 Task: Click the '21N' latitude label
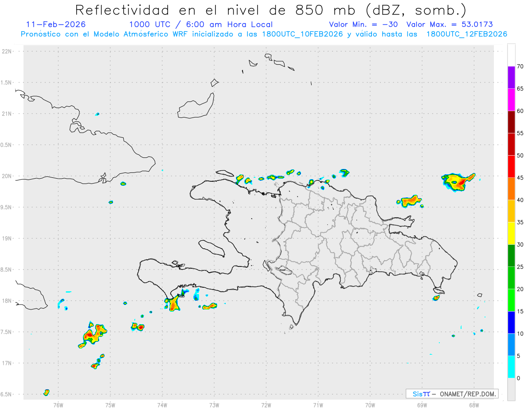(x=7, y=114)
